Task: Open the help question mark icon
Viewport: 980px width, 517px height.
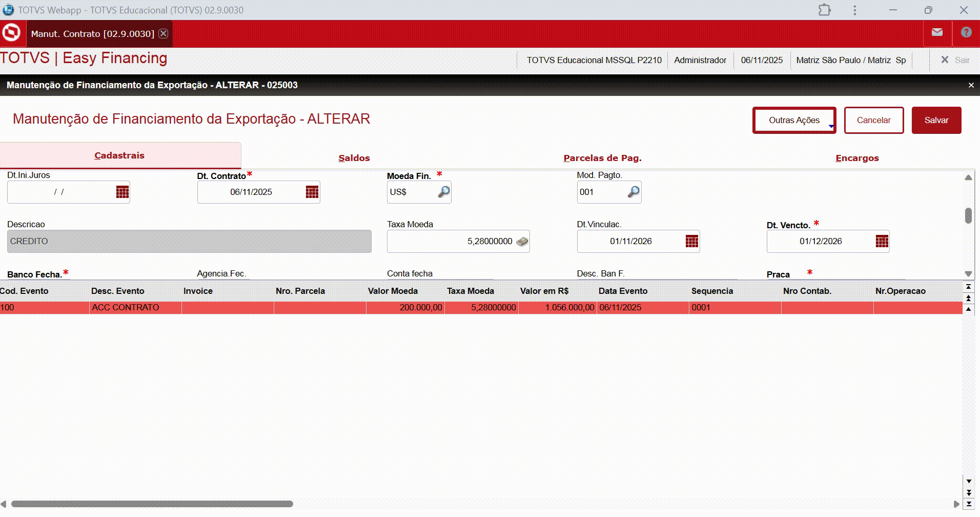Action: (966, 32)
